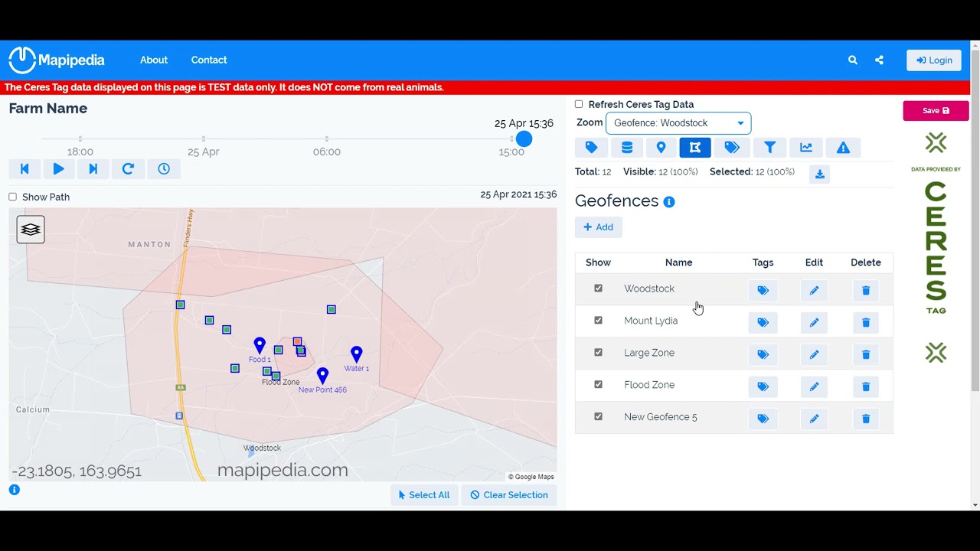This screenshot has width=980, height=551.
Task: Expand the Zoom Geofence: Woodstock dropdown
Action: click(x=678, y=123)
